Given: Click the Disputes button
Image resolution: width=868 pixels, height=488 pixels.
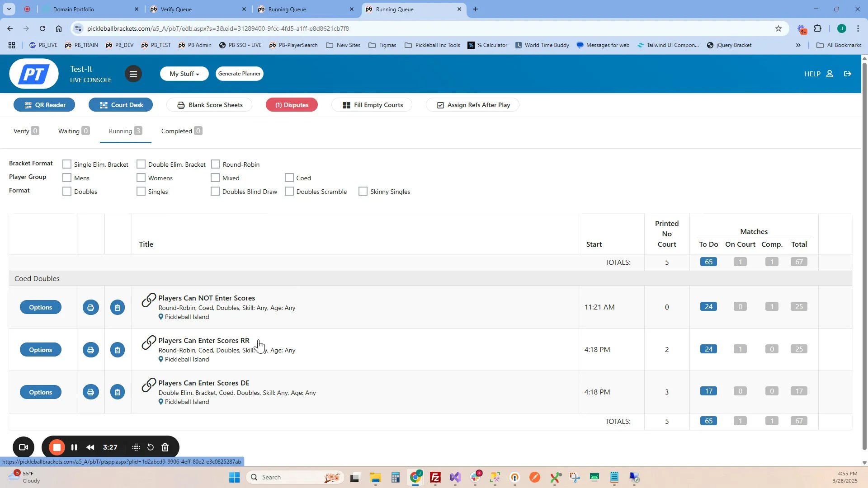Looking at the screenshot, I should tap(292, 105).
